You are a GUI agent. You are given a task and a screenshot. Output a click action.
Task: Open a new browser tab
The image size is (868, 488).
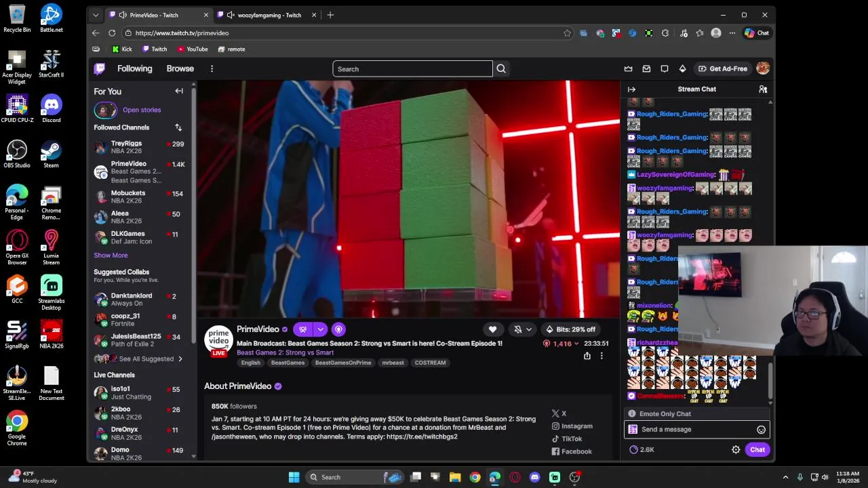(x=330, y=15)
